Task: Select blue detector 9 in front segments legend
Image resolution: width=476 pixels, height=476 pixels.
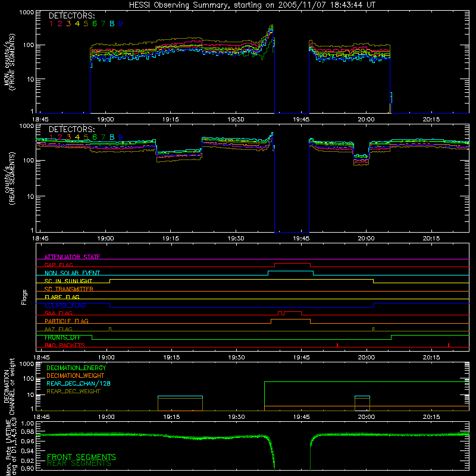Action: coord(121,24)
